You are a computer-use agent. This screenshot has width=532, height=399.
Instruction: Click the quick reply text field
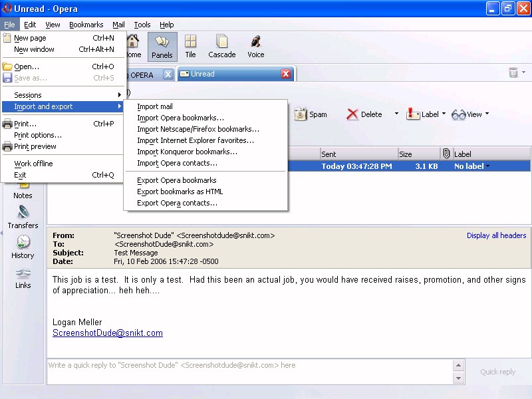click(x=249, y=365)
